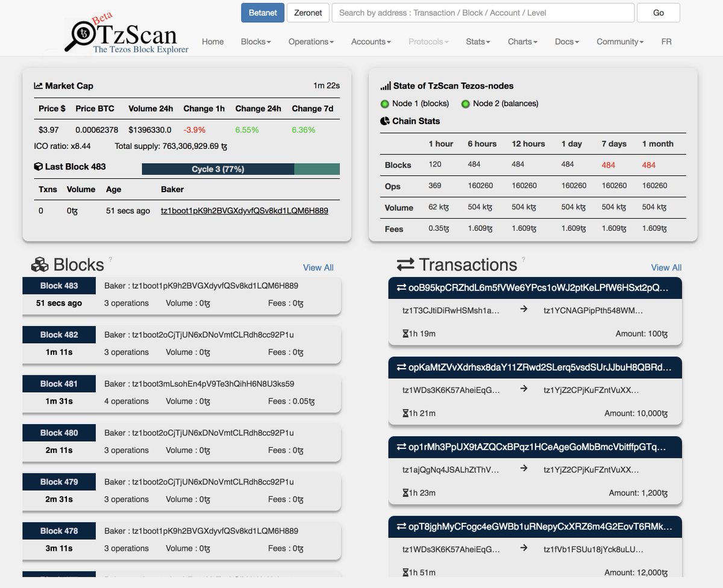Click the -3.9% Change 1h value
The width and height of the screenshot is (723, 588).
[195, 130]
